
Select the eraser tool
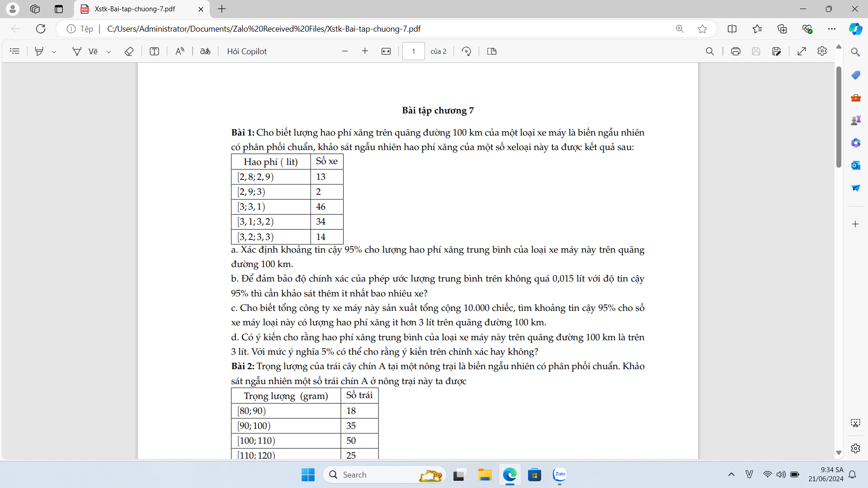click(129, 51)
